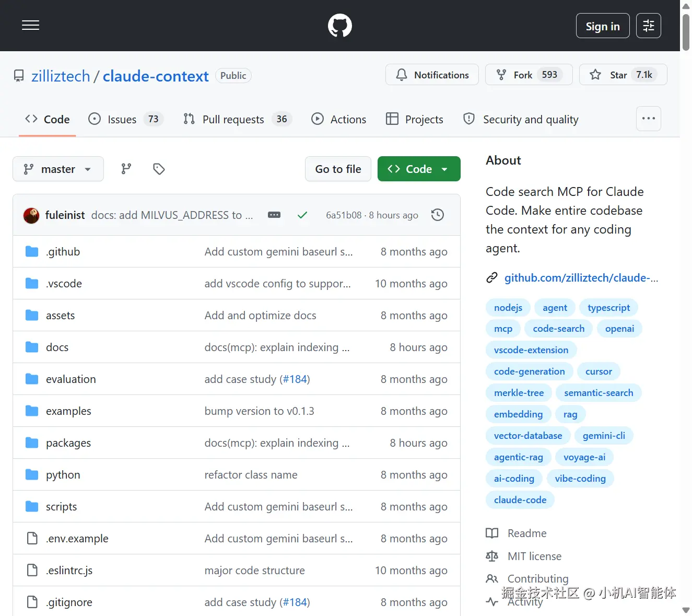The image size is (692, 616).
Task: Select the agent topic tag
Action: pyautogui.click(x=555, y=307)
